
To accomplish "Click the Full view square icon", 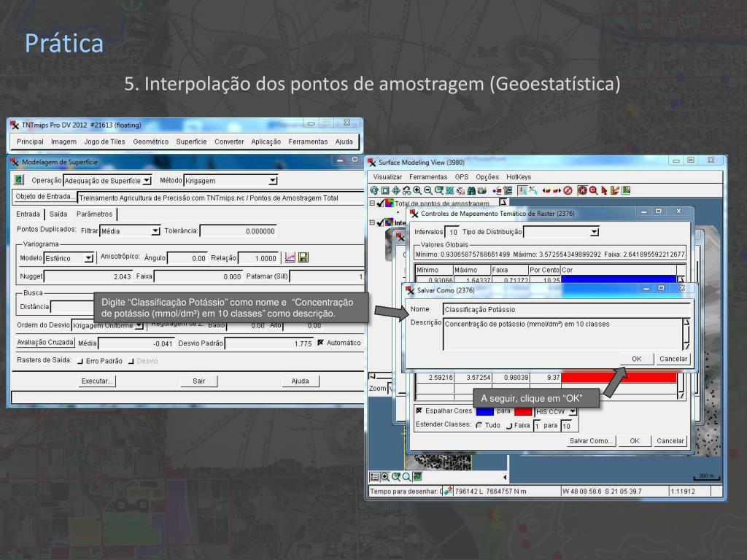I will (x=385, y=190).
